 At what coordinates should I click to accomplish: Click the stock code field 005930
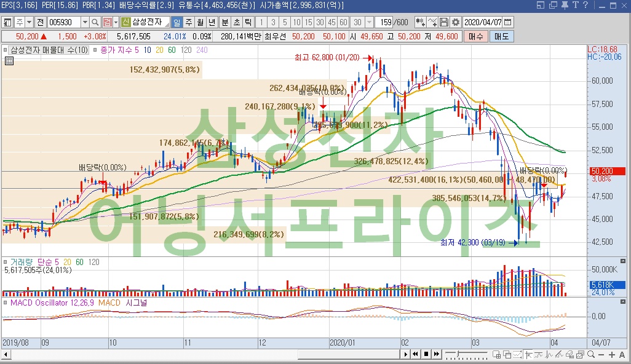(64, 22)
